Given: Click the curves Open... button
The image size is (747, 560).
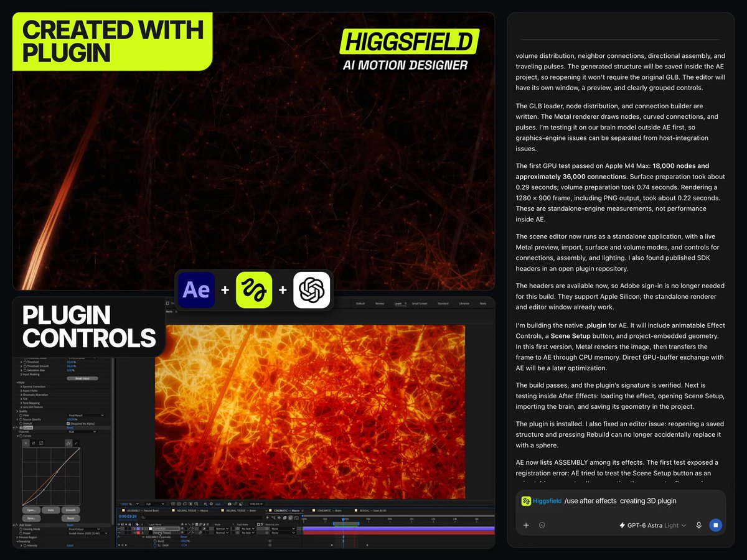Looking at the screenshot, I should point(31,510).
